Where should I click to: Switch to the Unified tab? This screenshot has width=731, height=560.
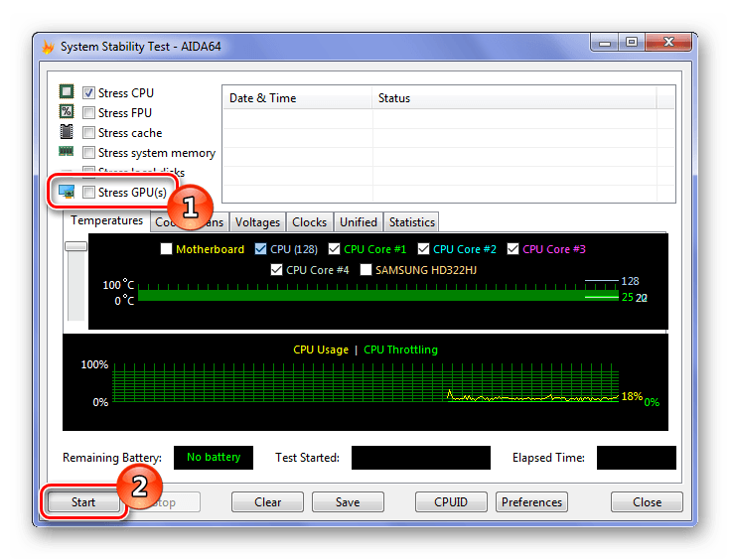point(358,222)
